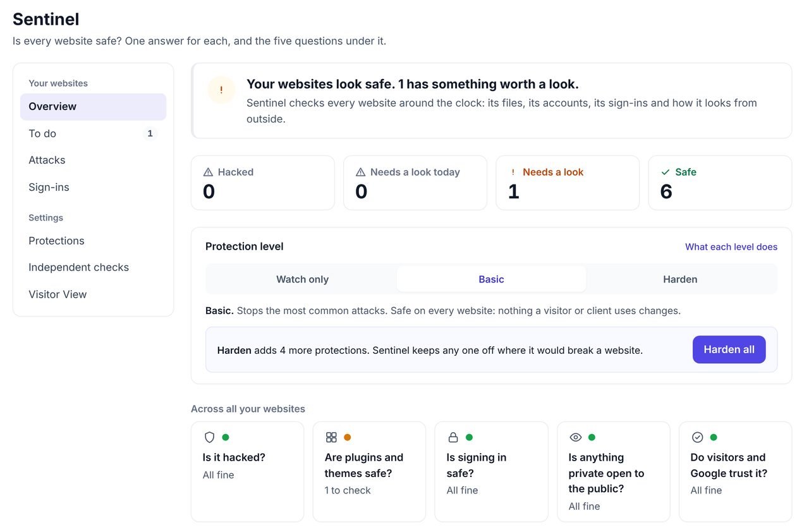Image resolution: width=809 pixels, height=532 pixels.
Task: Open Visitor View in the sidebar
Action: (94, 294)
